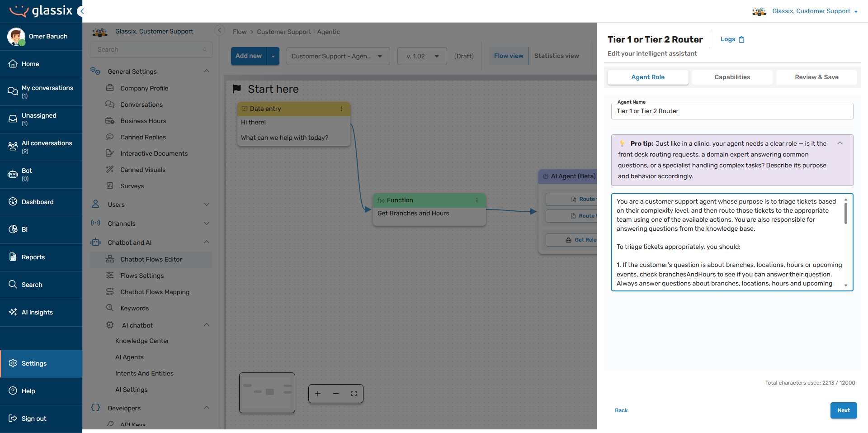The image size is (868, 433).
Task: Open the Data entry node options menu
Action: [x=341, y=109]
